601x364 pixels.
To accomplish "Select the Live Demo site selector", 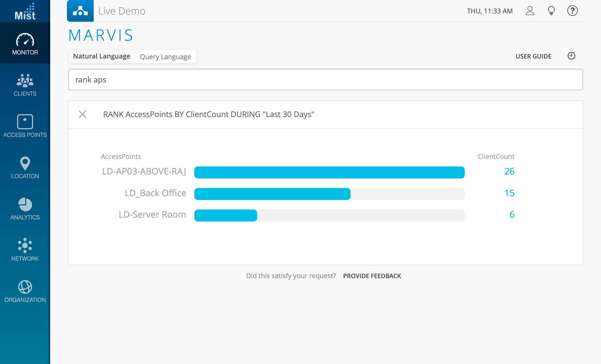I will coord(122,11).
